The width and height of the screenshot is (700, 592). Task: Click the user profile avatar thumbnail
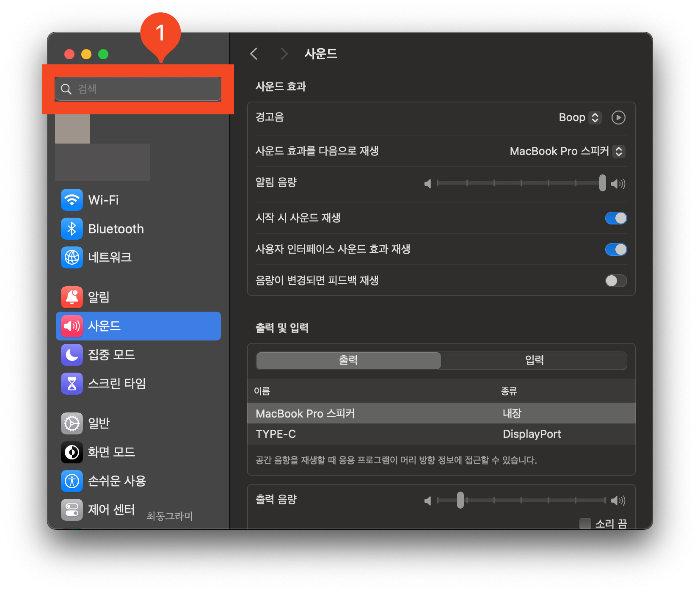pyautogui.click(x=72, y=129)
